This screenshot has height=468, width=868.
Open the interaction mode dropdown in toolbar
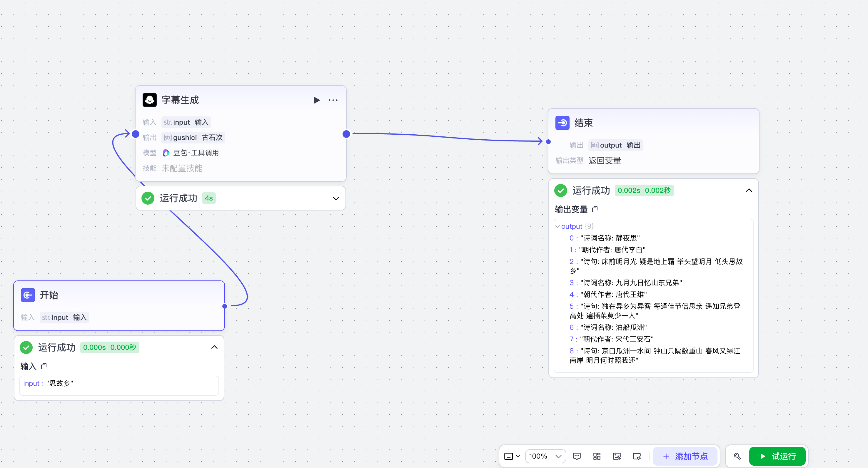coord(512,456)
